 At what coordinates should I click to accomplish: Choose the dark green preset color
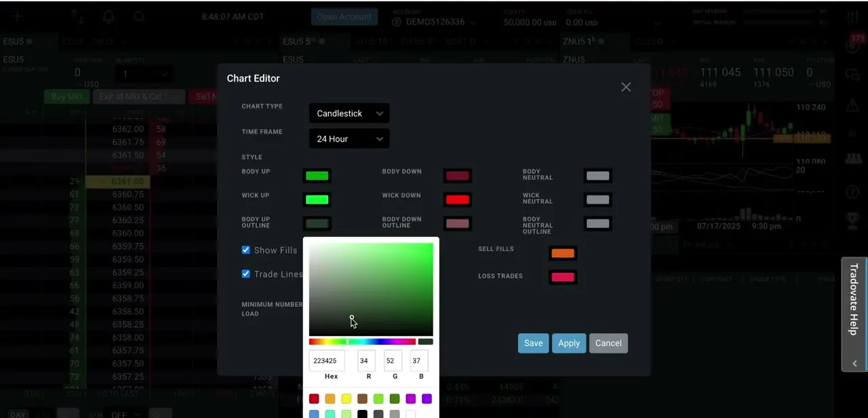click(395, 399)
